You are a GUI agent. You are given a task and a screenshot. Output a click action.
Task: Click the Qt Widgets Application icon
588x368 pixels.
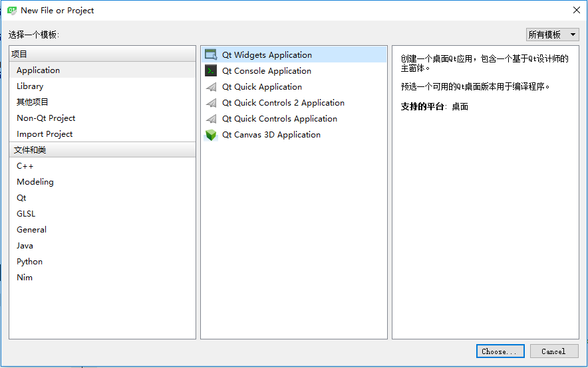211,54
